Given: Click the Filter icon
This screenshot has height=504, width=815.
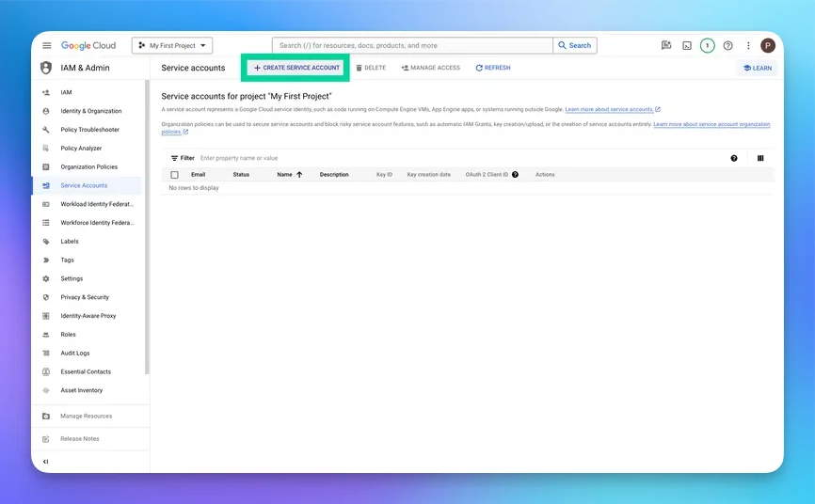Looking at the screenshot, I should [174, 159].
